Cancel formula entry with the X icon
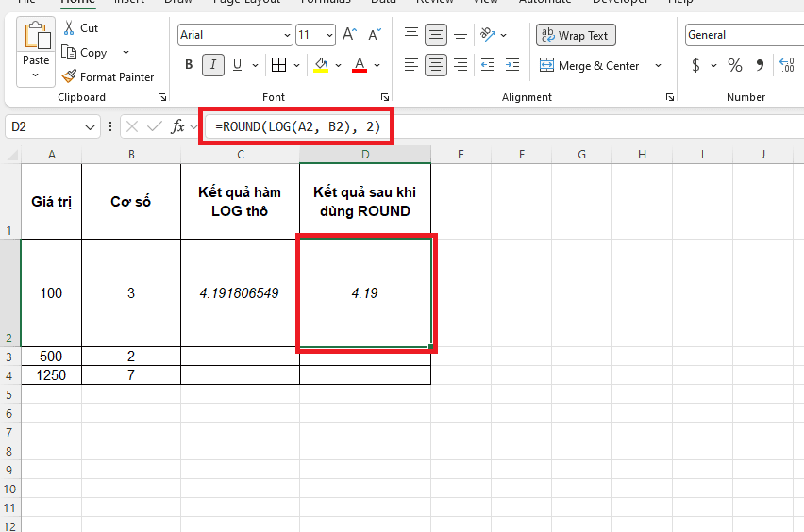This screenshot has width=804, height=532. point(132,126)
